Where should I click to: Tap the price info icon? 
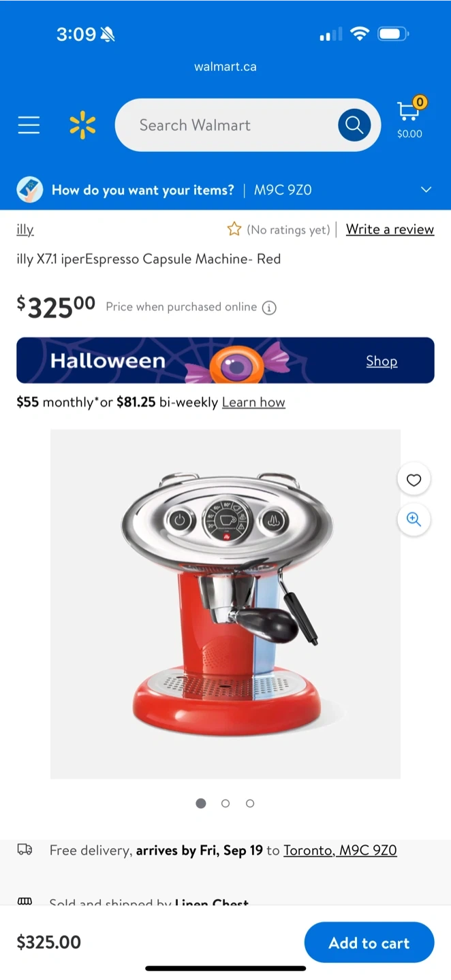pyautogui.click(x=269, y=308)
